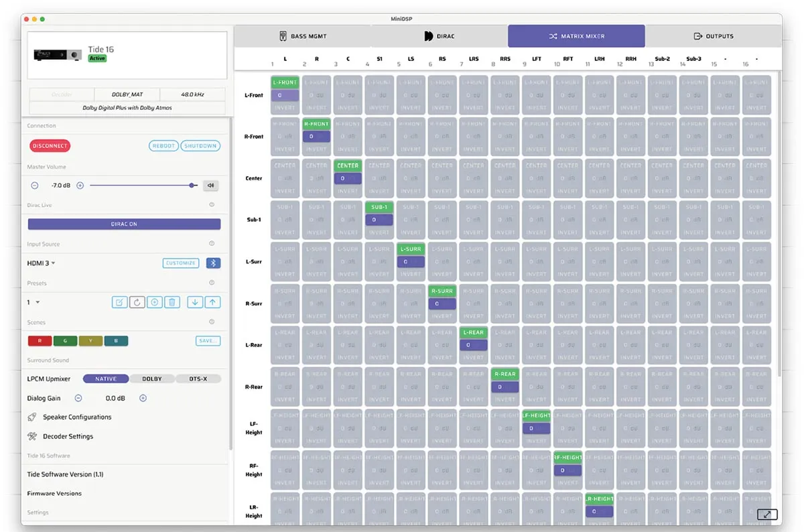Image resolution: width=804 pixels, height=532 pixels.
Task: Open the preset 1 selector dropdown
Action: coord(33,302)
